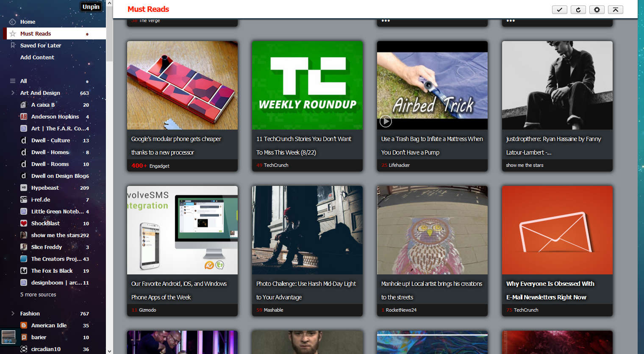The width and height of the screenshot is (644, 354).
Task: Click the circadian10 feed icon
Action: (24, 349)
